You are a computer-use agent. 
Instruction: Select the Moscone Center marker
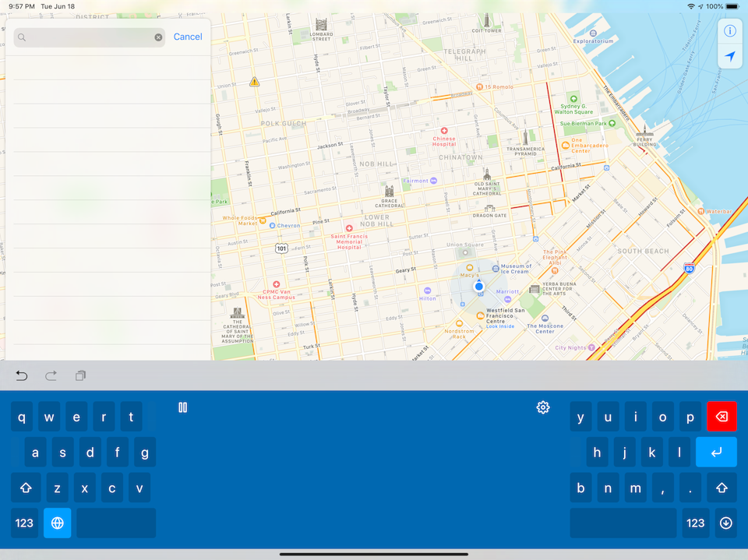pyautogui.click(x=545, y=318)
